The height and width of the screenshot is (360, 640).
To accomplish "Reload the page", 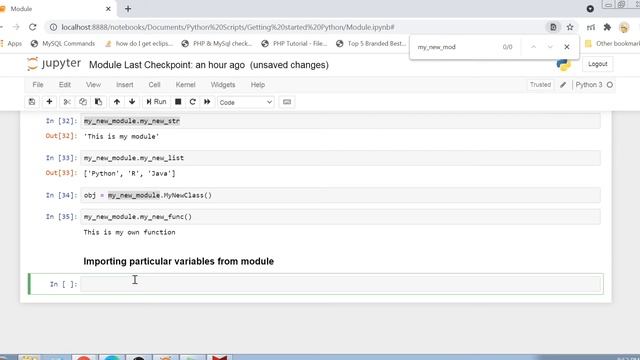I will point(32,27).
